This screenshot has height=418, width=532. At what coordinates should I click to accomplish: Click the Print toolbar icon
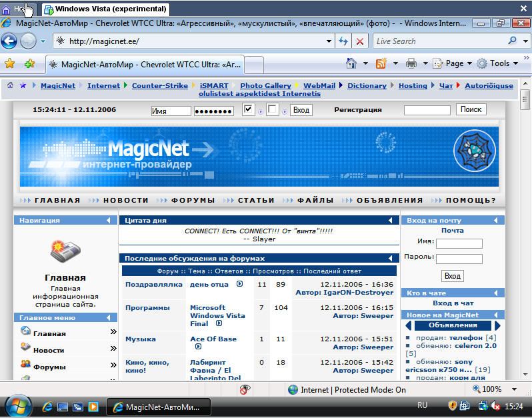(411, 63)
